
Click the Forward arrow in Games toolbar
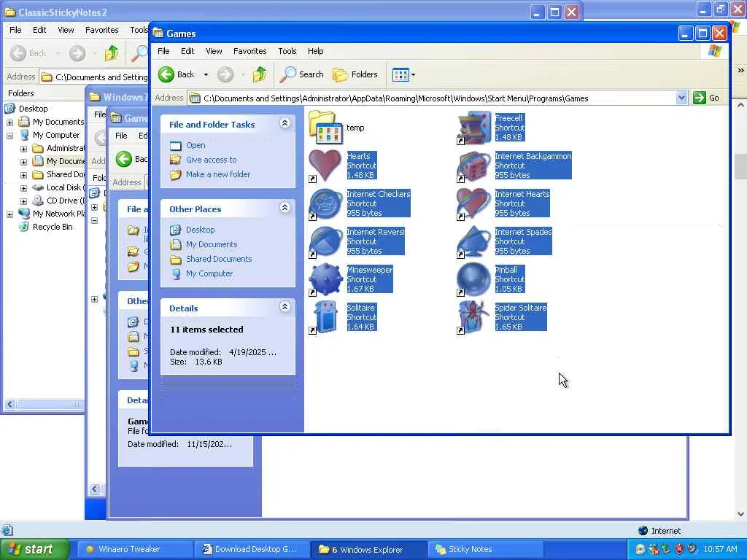click(x=225, y=74)
